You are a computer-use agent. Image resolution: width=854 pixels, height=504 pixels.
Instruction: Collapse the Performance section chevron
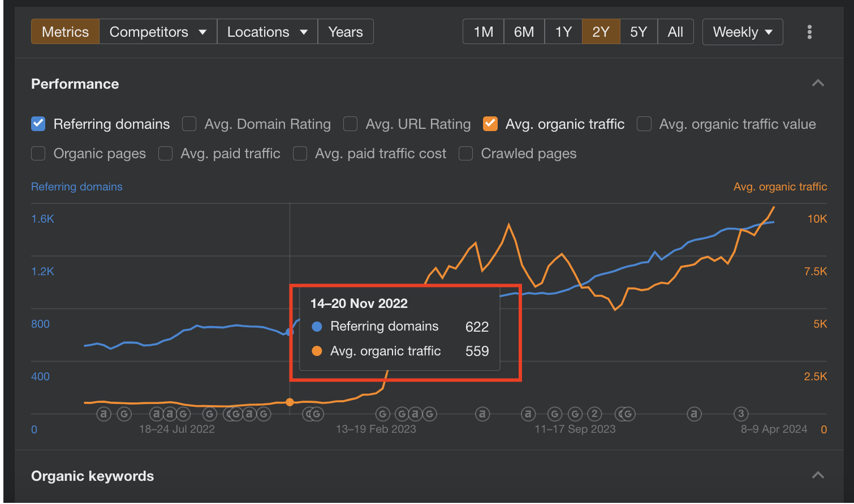[x=817, y=84]
